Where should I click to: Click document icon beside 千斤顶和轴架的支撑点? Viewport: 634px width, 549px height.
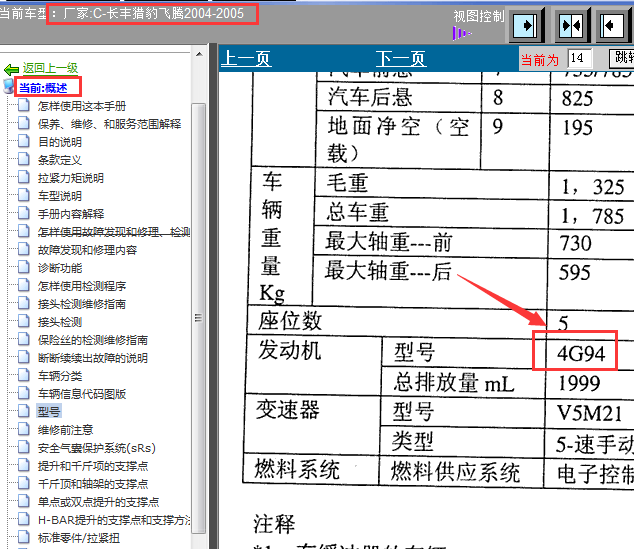[24, 483]
